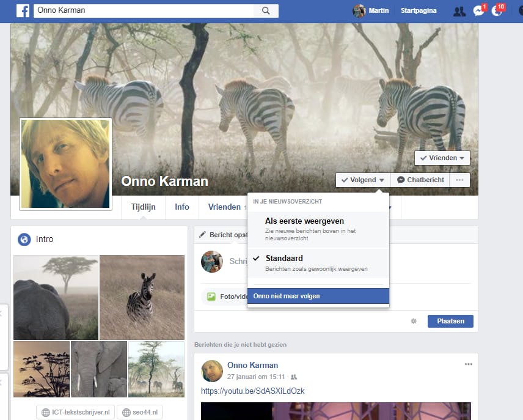Open the post settings gear icon
Image resolution: width=523 pixels, height=420 pixels.
pos(414,321)
